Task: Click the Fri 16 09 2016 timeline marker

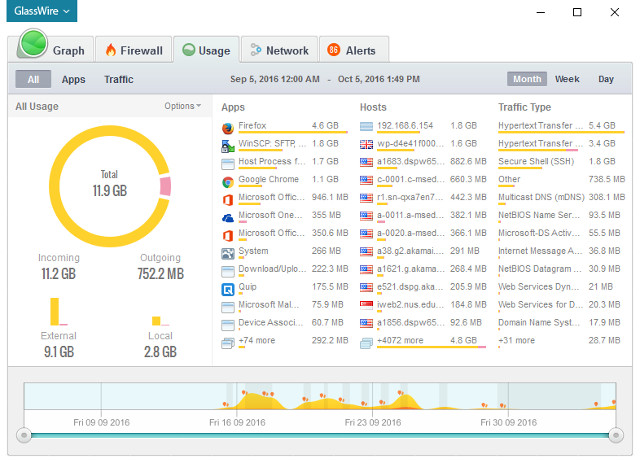Action: [x=237, y=423]
